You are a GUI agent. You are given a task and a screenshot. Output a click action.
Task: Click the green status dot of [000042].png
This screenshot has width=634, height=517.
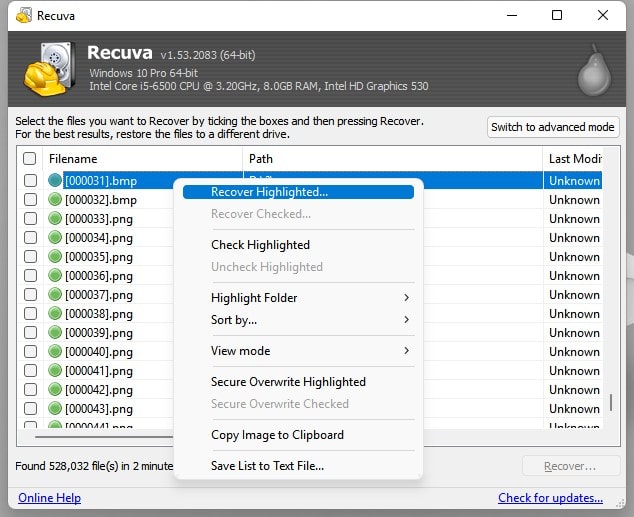55,389
